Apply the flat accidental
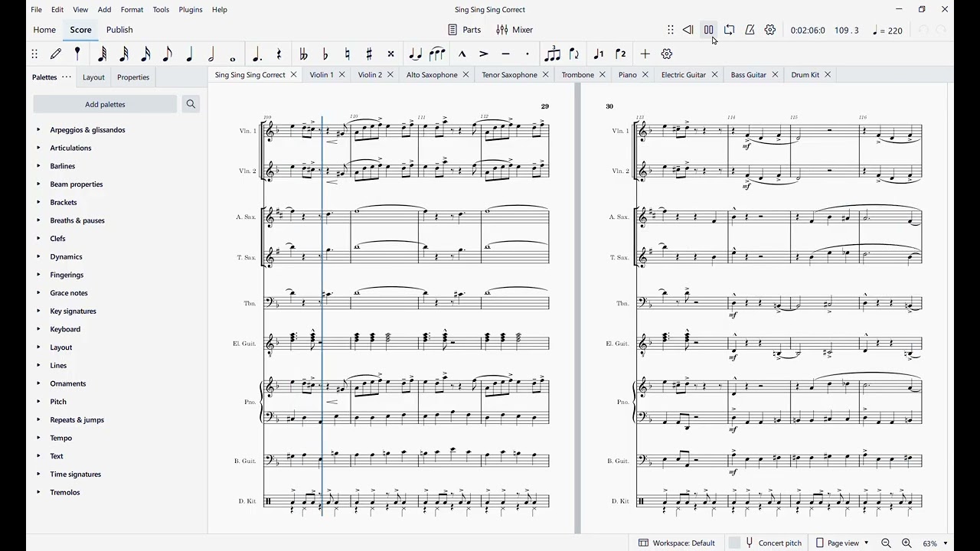 pyautogui.click(x=325, y=54)
